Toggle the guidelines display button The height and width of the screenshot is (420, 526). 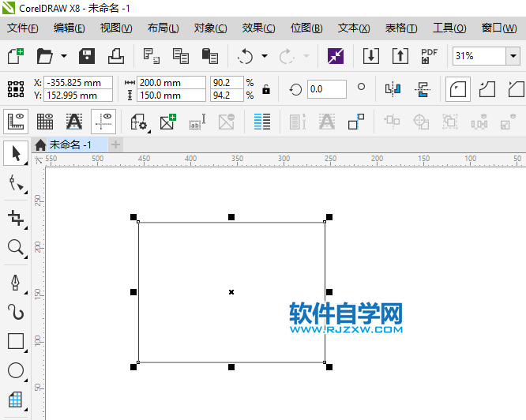click(103, 122)
